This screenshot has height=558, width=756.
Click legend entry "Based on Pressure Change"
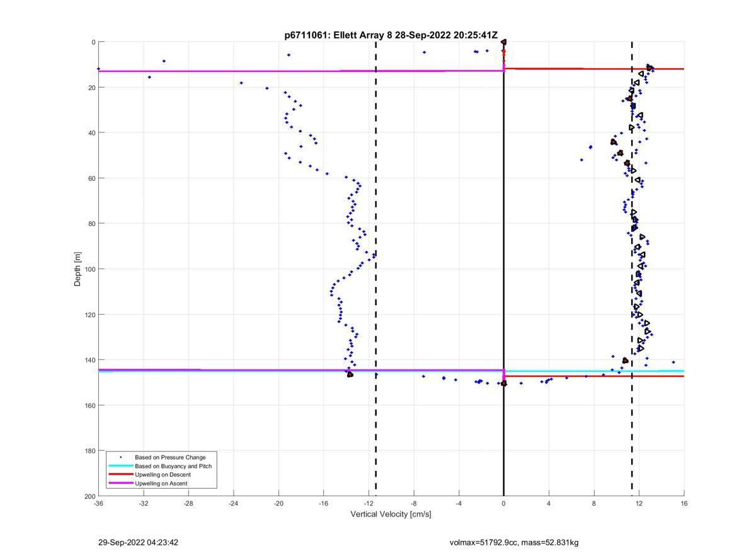pos(170,457)
